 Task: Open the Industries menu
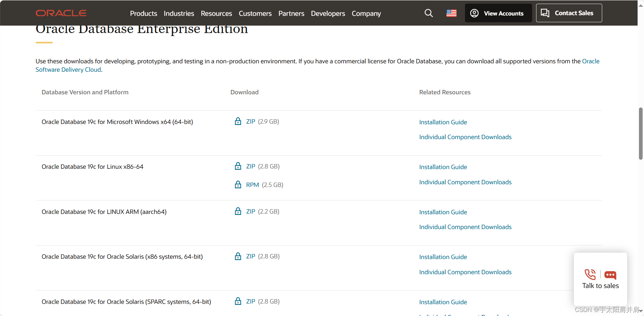click(179, 13)
